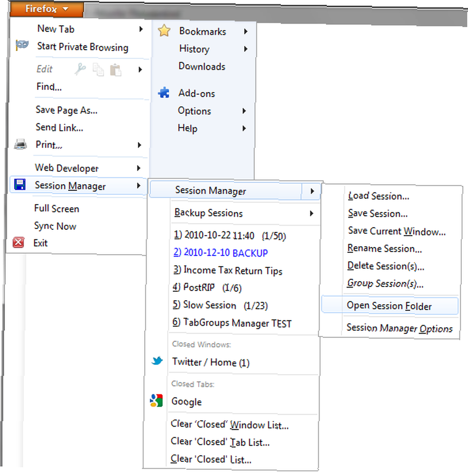The width and height of the screenshot is (468, 476).
Task: Click the Cut scissors icon
Action: tap(80, 69)
